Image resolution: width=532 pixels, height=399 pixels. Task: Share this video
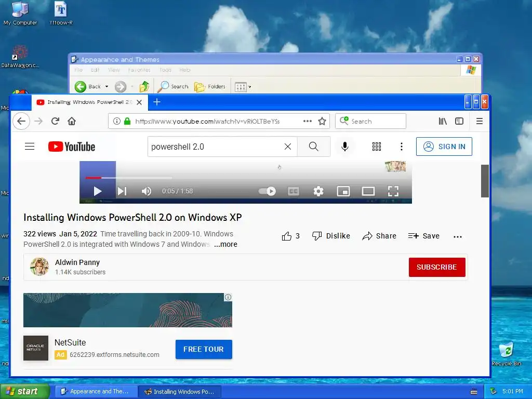coord(379,236)
